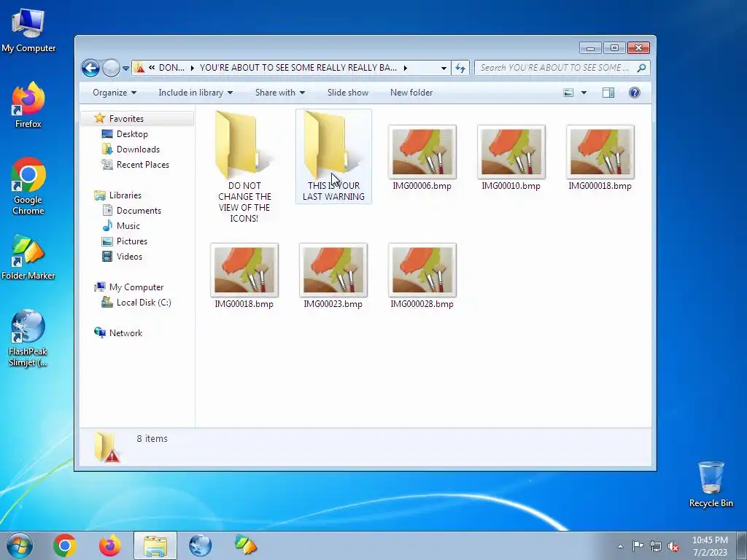This screenshot has height=560, width=747.
Task: Open the Organize menu
Action: [115, 93]
